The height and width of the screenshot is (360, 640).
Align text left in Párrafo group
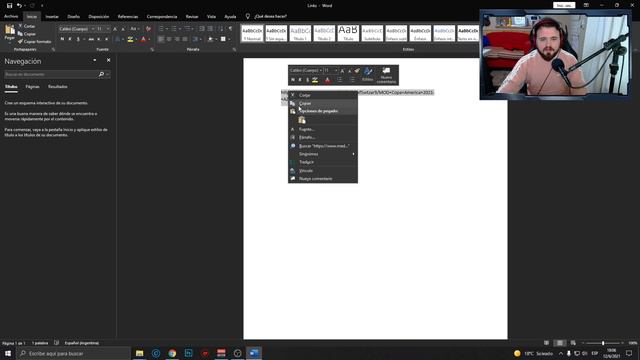(x=161, y=39)
